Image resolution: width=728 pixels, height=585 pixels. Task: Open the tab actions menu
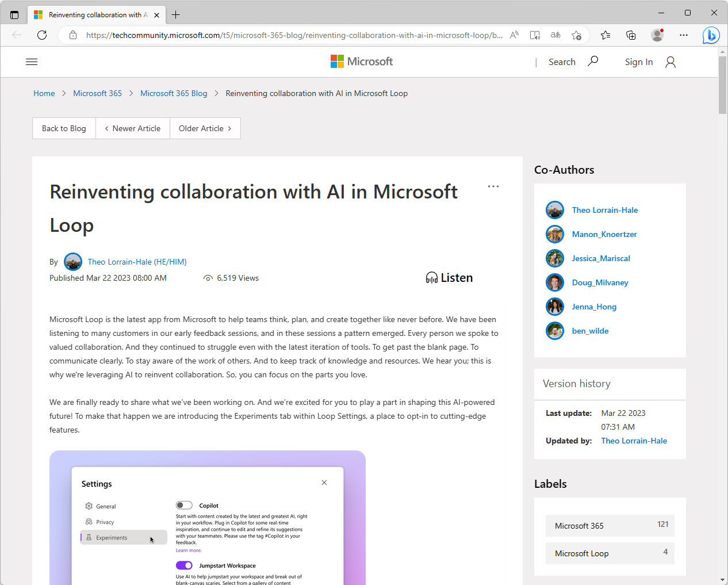[14, 14]
